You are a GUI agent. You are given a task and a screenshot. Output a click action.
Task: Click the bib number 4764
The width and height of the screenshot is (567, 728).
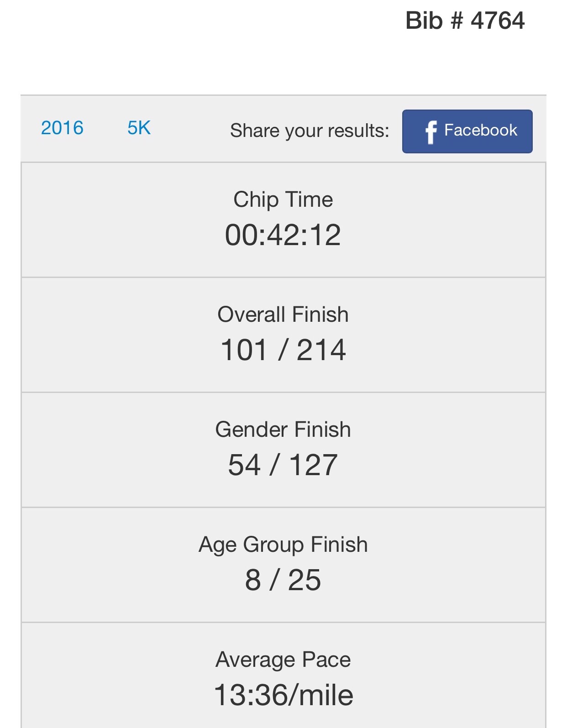(498, 21)
